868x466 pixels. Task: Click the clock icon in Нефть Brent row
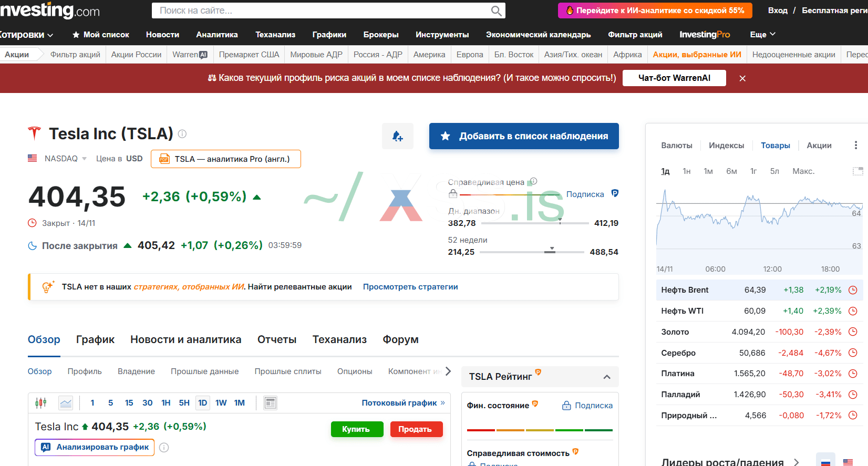[853, 290]
